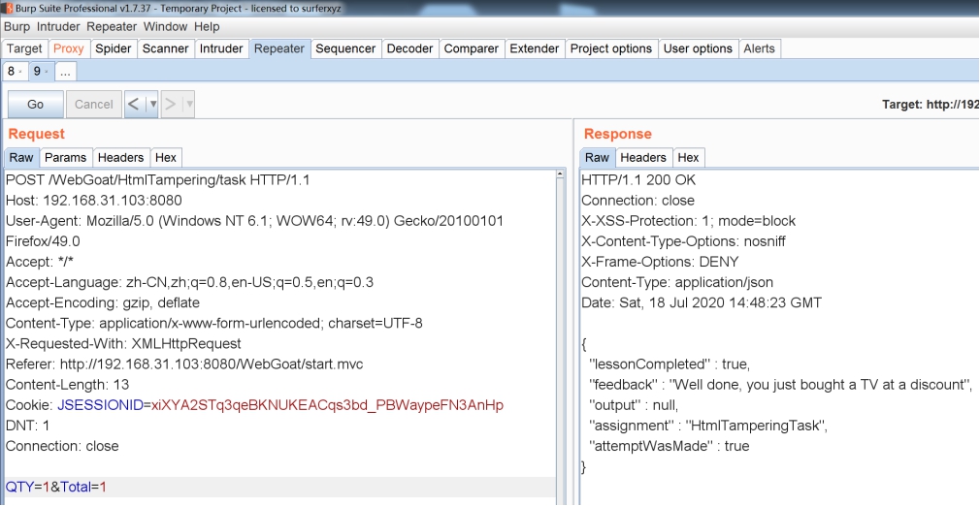Switch to the Comparer tab
The image size is (980, 506).
click(472, 48)
